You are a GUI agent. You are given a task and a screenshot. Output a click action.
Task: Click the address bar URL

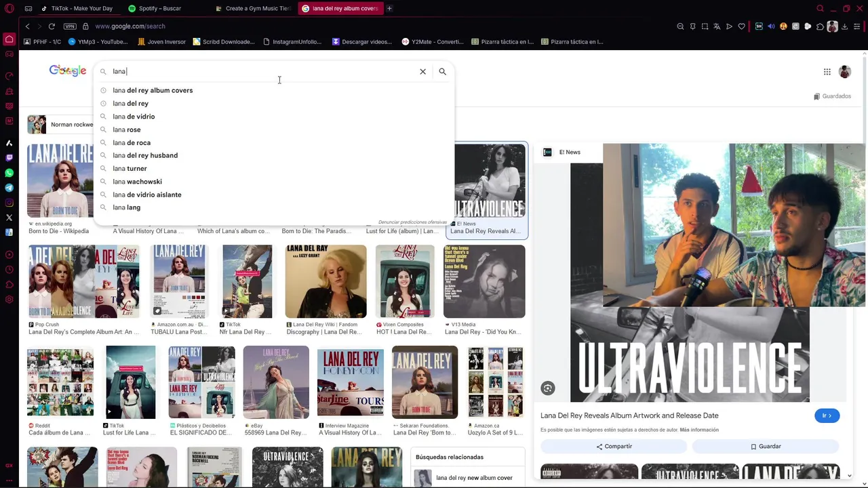point(130,26)
